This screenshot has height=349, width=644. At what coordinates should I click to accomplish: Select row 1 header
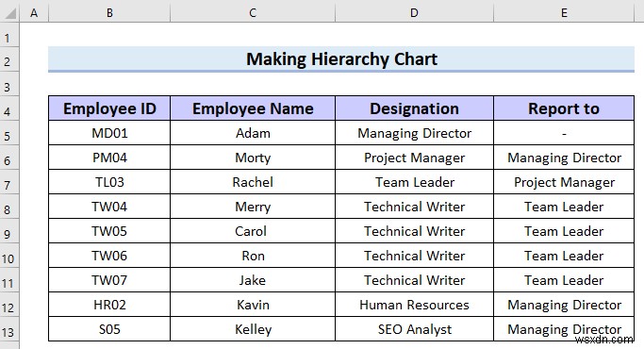tap(9, 35)
